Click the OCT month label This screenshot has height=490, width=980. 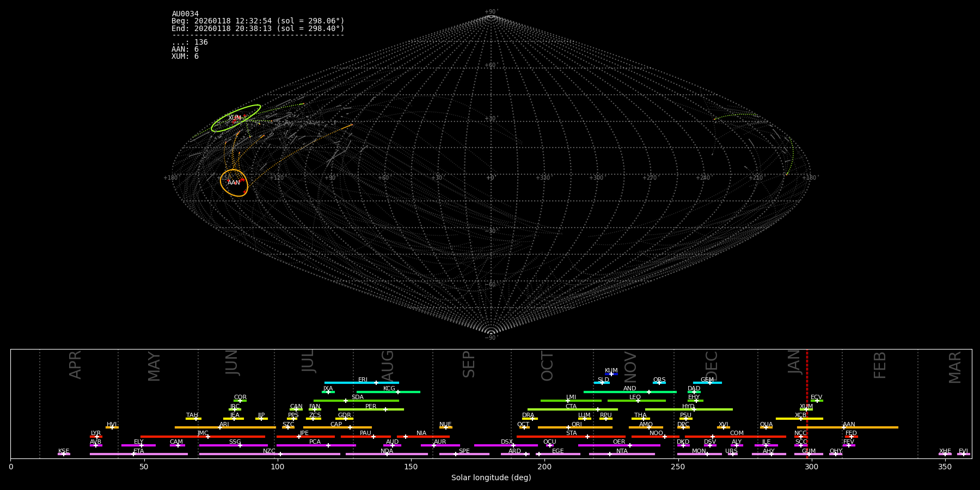(547, 366)
